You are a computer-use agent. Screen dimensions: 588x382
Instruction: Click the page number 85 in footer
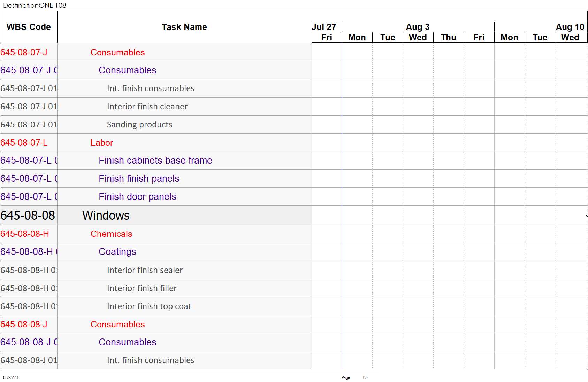(x=365, y=377)
